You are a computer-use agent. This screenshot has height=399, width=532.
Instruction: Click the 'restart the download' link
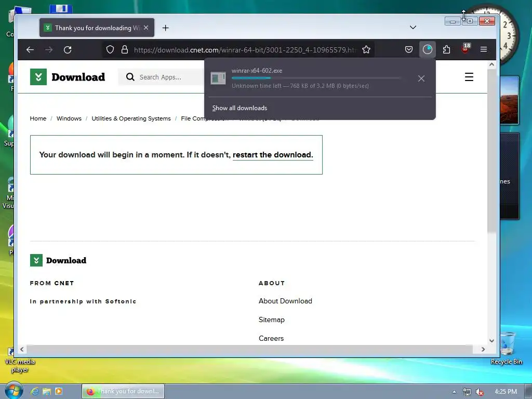pyautogui.click(x=272, y=155)
